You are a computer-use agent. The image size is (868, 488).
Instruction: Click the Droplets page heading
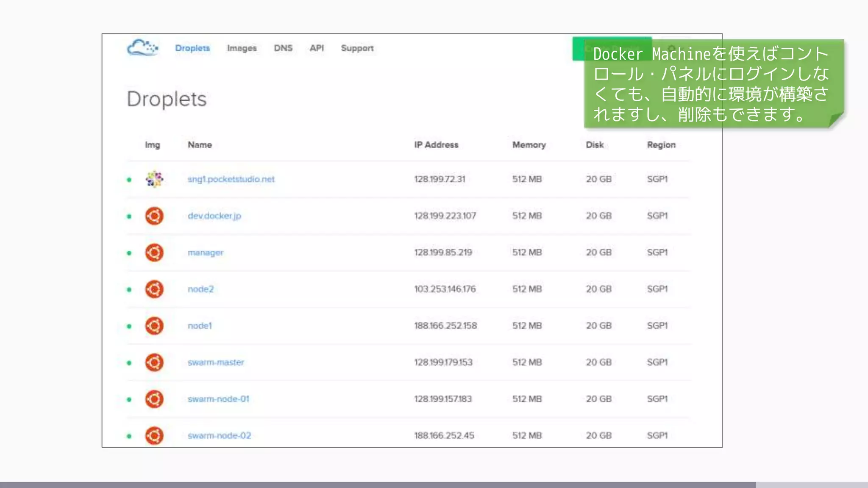(x=167, y=99)
